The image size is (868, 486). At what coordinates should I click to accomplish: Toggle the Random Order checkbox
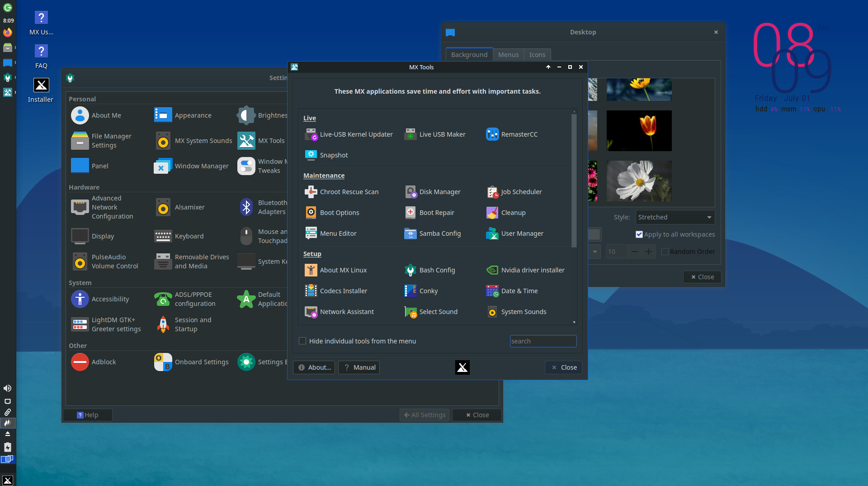(665, 252)
